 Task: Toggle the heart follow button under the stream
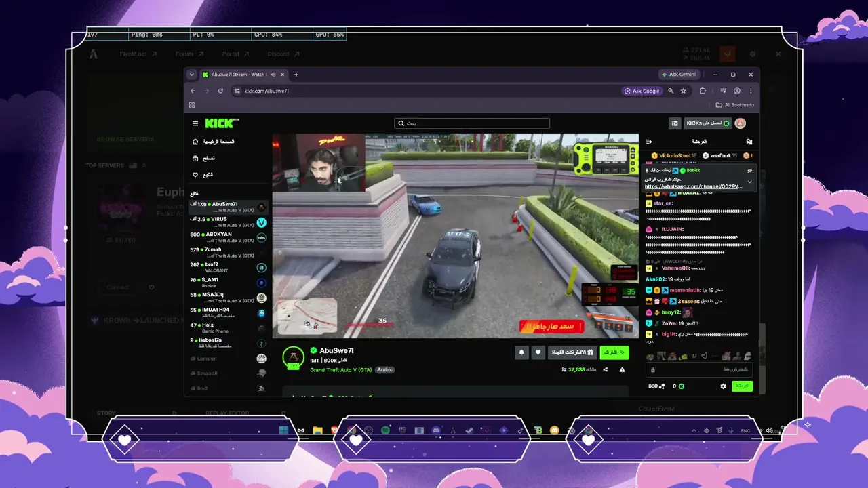538,352
